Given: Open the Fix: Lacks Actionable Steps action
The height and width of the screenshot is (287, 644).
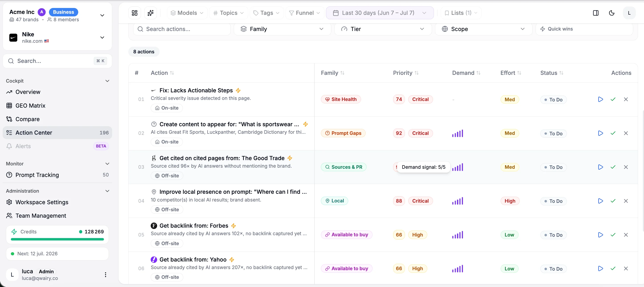Looking at the screenshot, I should coord(196,90).
